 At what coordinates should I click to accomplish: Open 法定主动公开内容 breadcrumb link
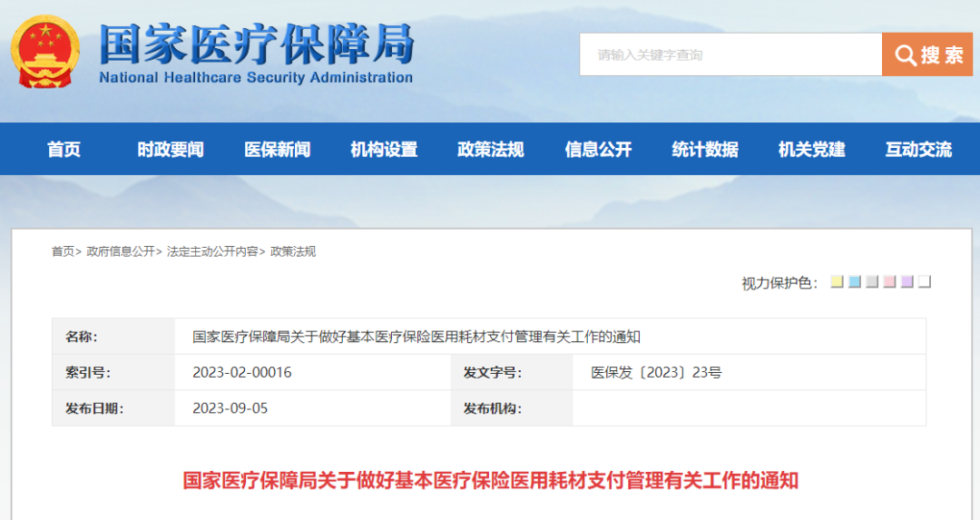(212, 251)
